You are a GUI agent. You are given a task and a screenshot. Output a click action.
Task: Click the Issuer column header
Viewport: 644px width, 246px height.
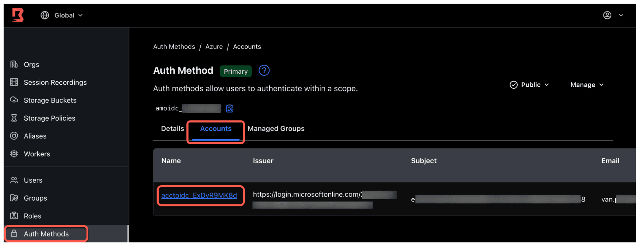pyautogui.click(x=263, y=161)
